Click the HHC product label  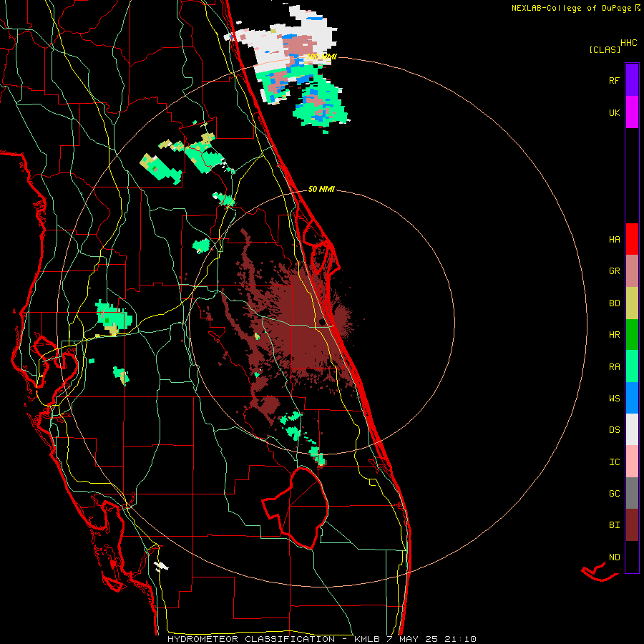click(x=628, y=43)
